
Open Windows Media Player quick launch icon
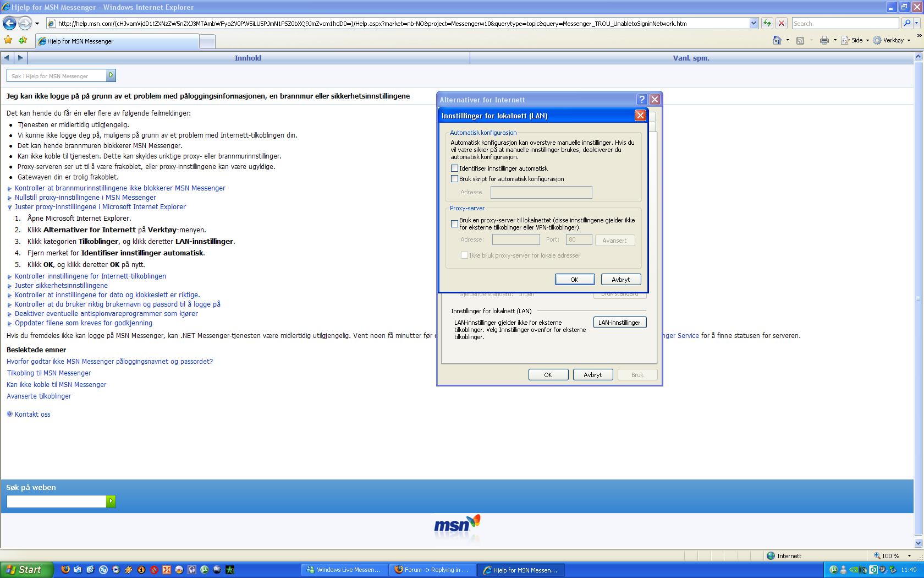pyautogui.click(x=116, y=570)
